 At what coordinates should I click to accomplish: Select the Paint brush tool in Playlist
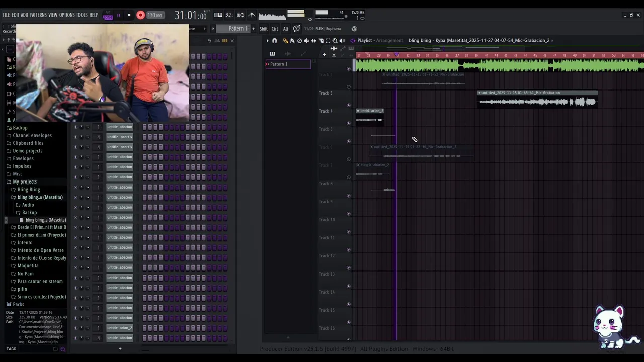(292, 41)
